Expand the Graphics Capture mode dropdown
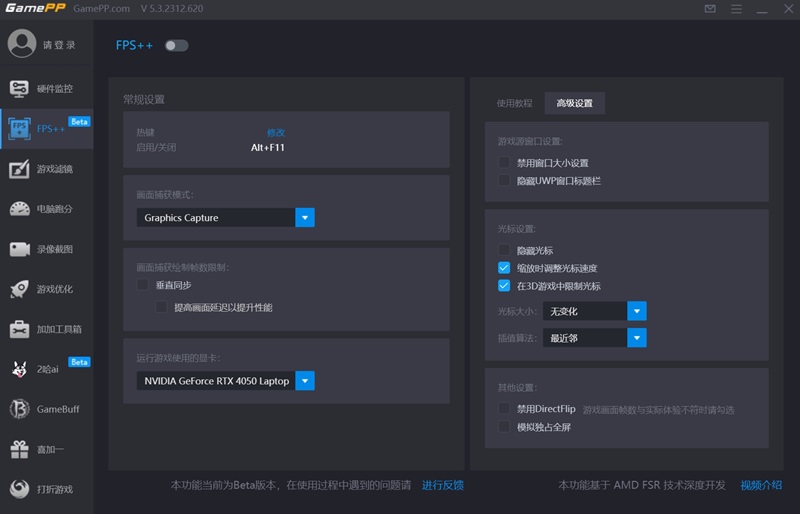 305,217
